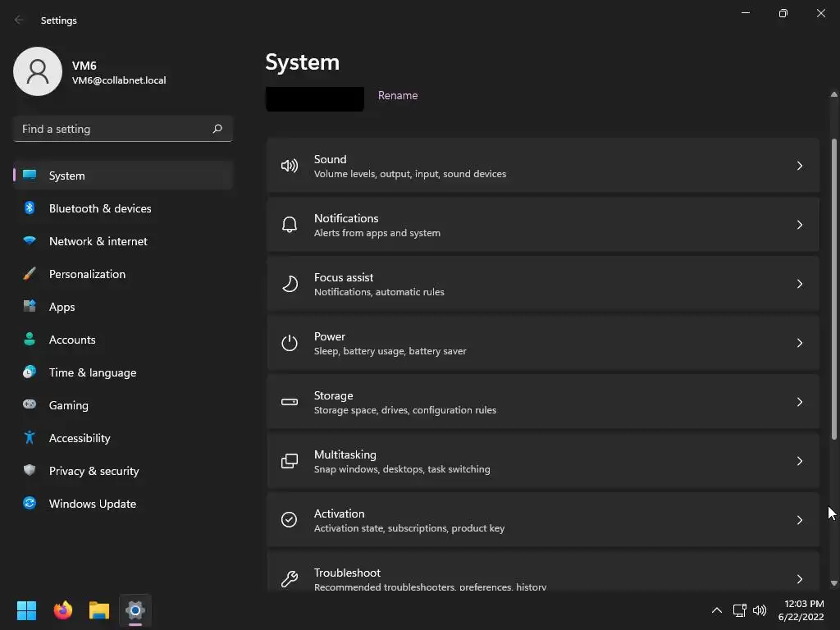Click the Find a setting search box
Image resolution: width=840 pixels, height=630 pixels.
coord(115,129)
